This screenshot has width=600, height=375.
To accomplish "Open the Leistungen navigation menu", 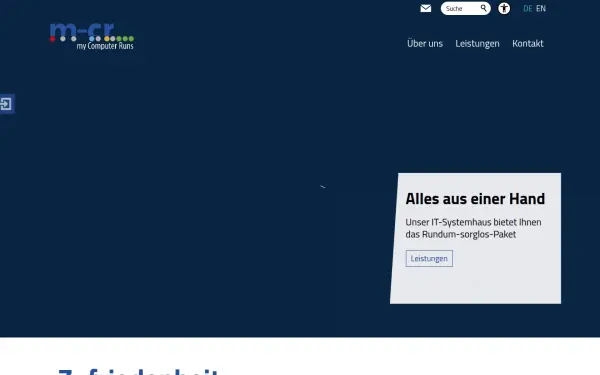I will (x=477, y=44).
